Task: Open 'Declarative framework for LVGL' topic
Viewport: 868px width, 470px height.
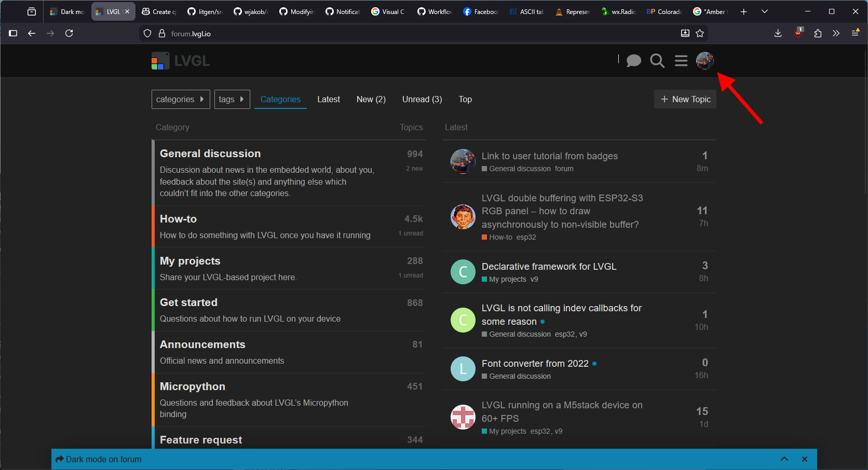Action: click(549, 267)
